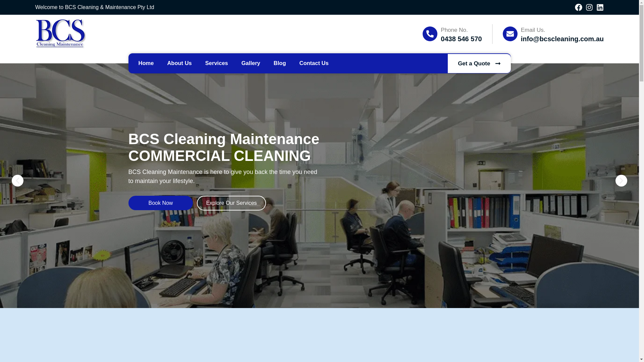Click the BCS Cleaning Maintenance logo

(60, 34)
